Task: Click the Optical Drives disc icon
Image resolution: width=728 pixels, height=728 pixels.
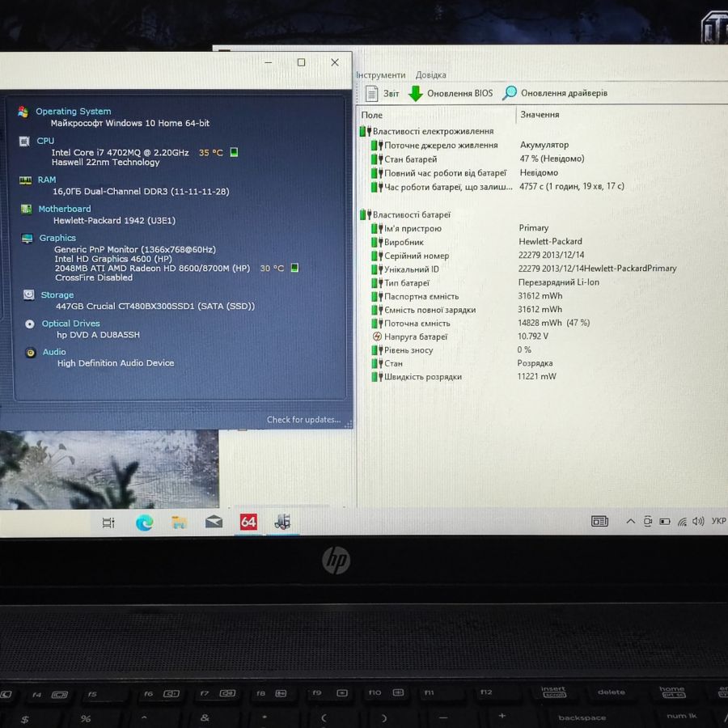Action: pos(30,324)
